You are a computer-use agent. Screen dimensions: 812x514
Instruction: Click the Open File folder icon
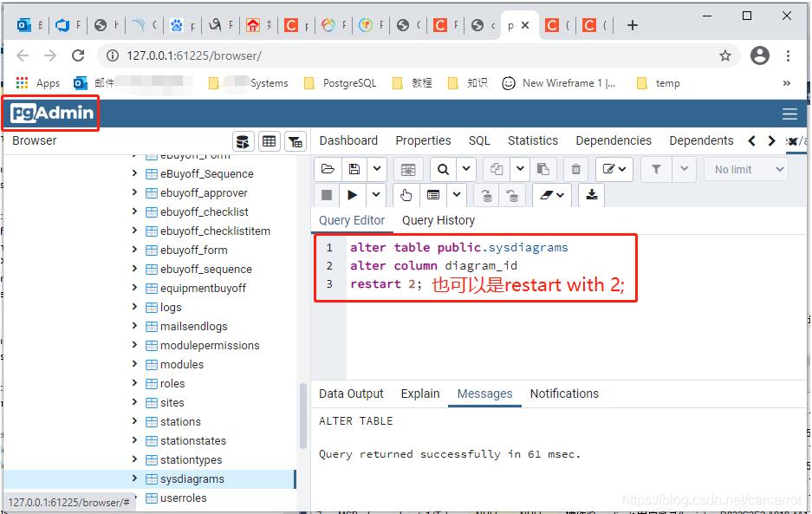(x=327, y=169)
